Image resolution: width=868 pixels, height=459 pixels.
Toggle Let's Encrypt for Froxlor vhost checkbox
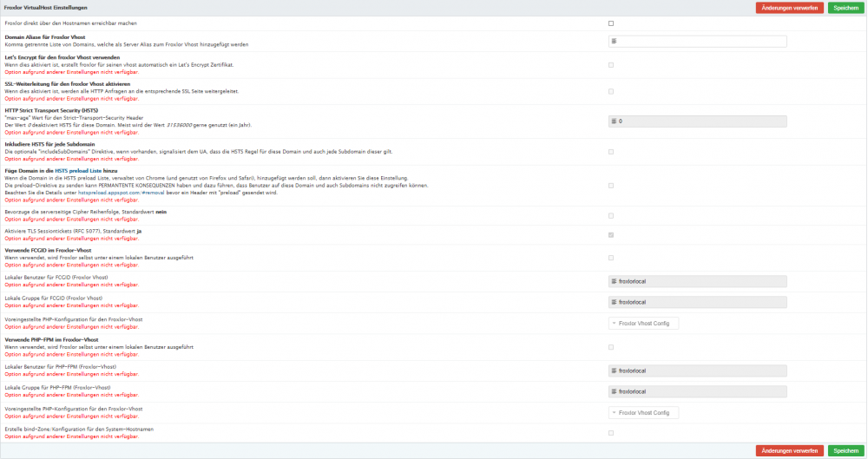[611, 65]
